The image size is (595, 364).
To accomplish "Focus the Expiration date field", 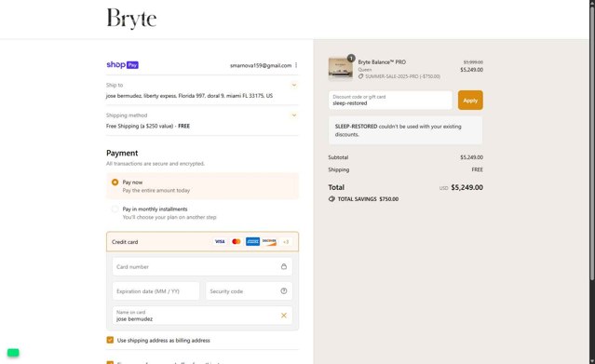I will click(x=156, y=291).
